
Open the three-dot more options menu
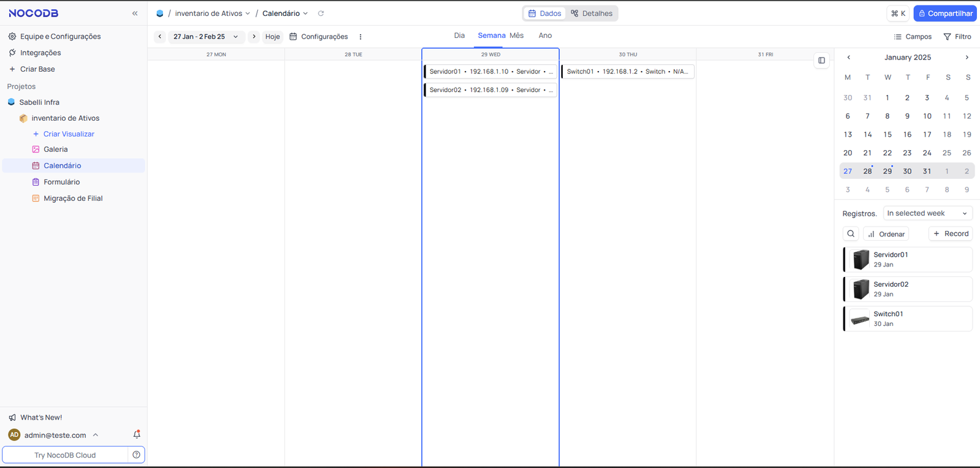click(360, 37)
